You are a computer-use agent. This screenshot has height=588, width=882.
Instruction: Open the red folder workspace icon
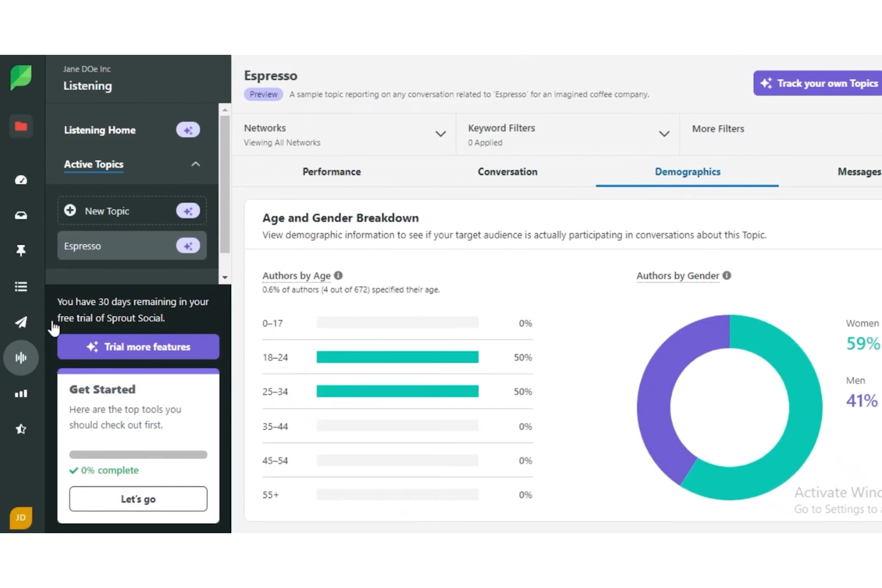click(x=21, y=126)
